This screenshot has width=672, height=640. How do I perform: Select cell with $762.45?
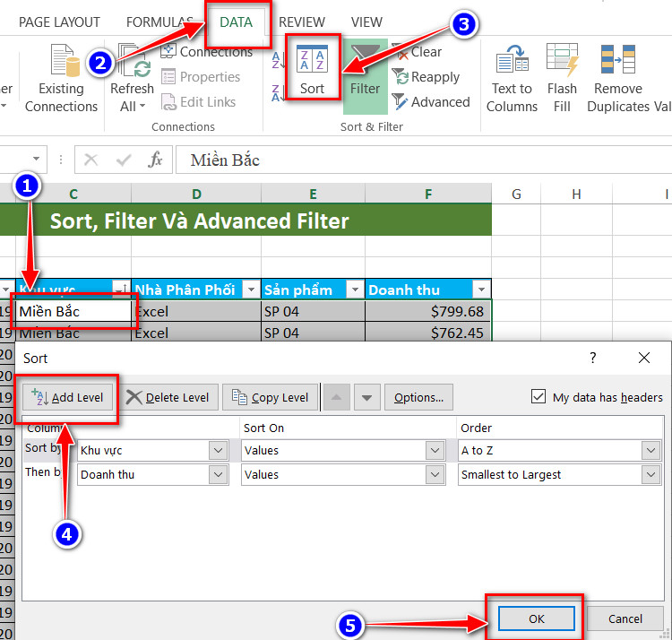pos(428,333)
